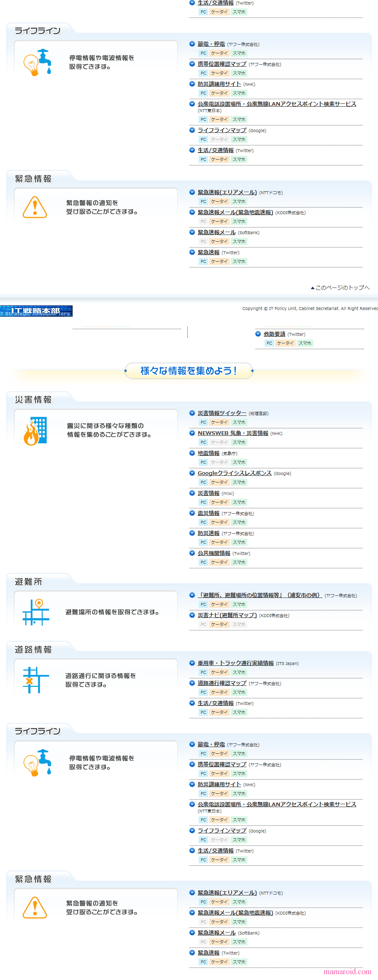Jump via このページのトップへ link

coord(340,288)
